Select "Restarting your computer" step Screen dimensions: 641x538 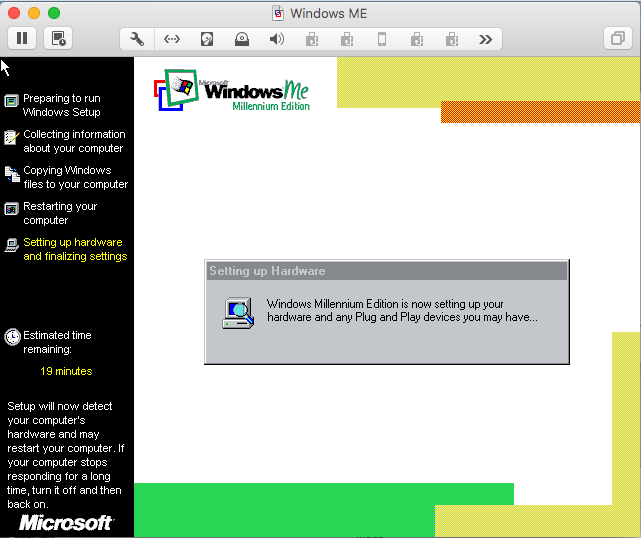tap(60, 213)
